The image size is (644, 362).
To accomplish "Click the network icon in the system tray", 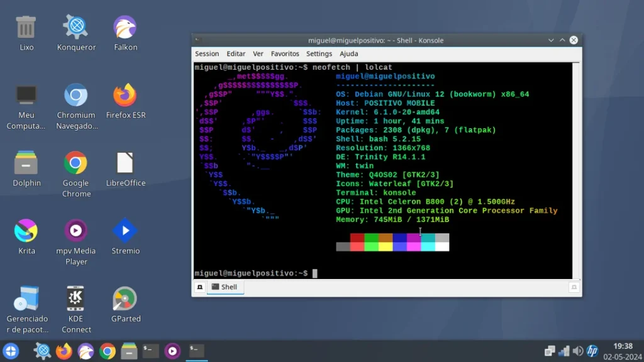I will 563,351.
